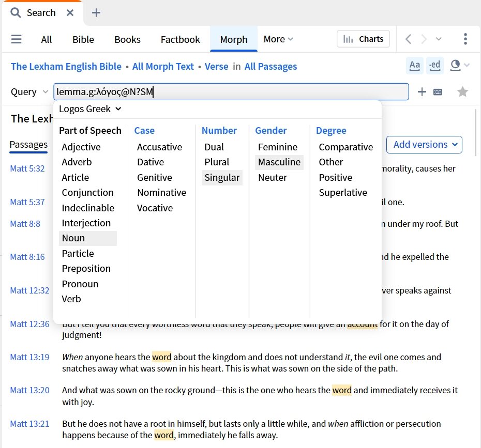This screenshot has height=448, width=481.
Task: Click the Search magnifier icon in tab
Action: [16, 12]
